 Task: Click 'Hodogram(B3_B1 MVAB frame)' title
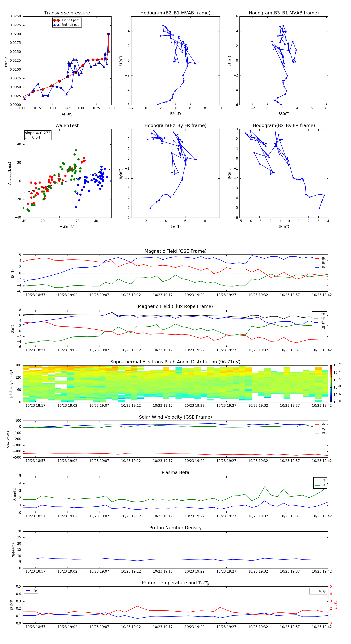click(284, 13)
